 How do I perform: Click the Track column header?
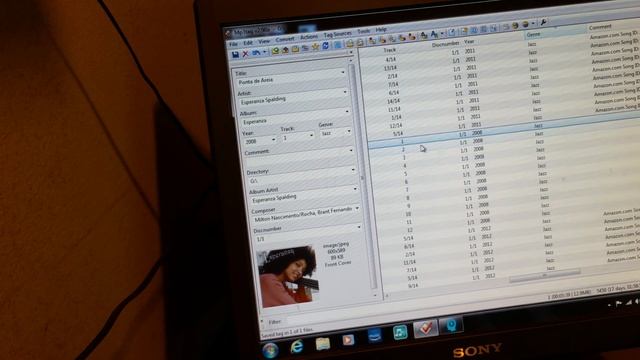389,50
